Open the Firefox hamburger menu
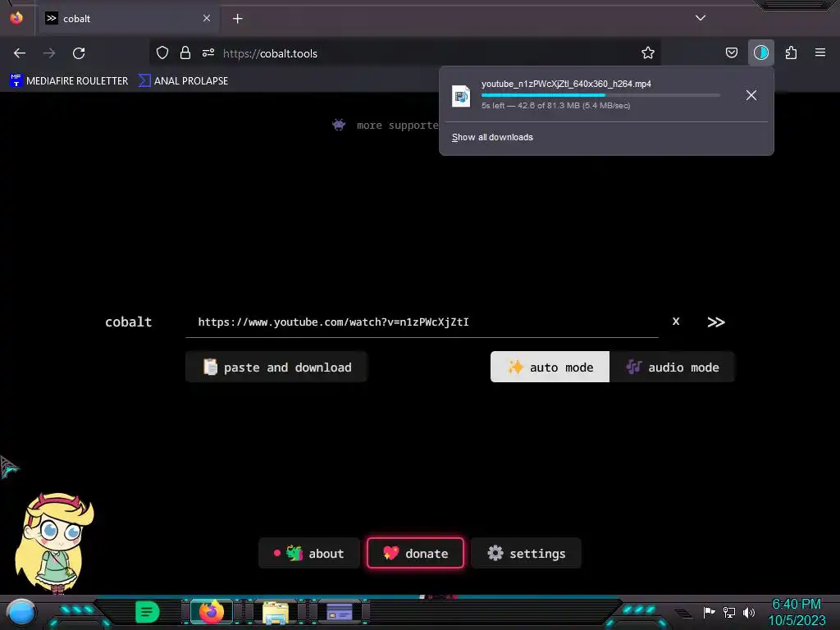Screen dimensions: 840x630 (x=820, y=53)
